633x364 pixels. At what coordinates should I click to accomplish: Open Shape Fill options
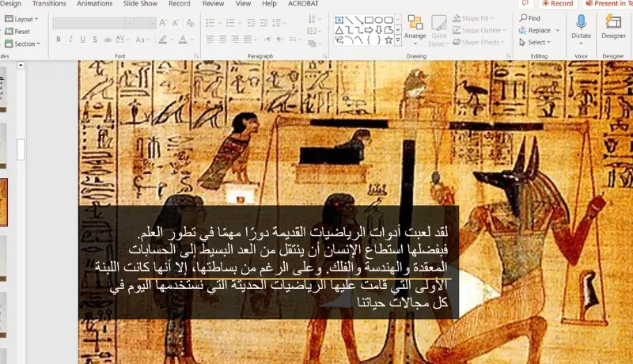473,18
